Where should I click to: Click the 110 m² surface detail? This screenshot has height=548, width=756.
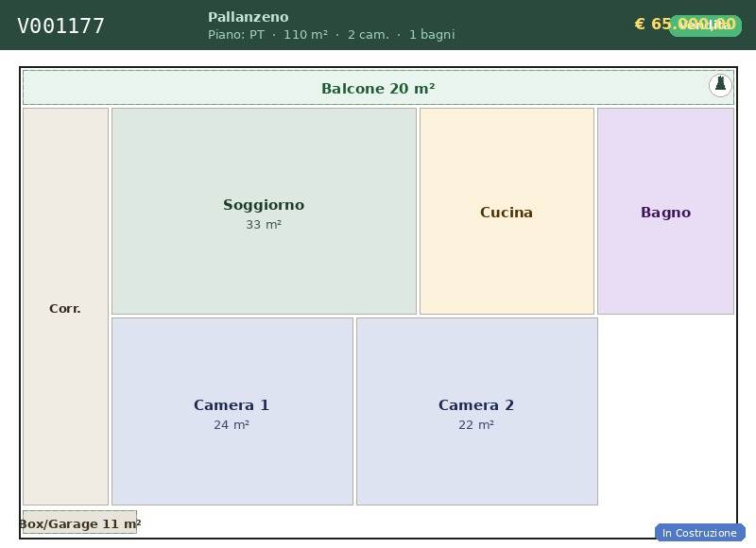305,35
